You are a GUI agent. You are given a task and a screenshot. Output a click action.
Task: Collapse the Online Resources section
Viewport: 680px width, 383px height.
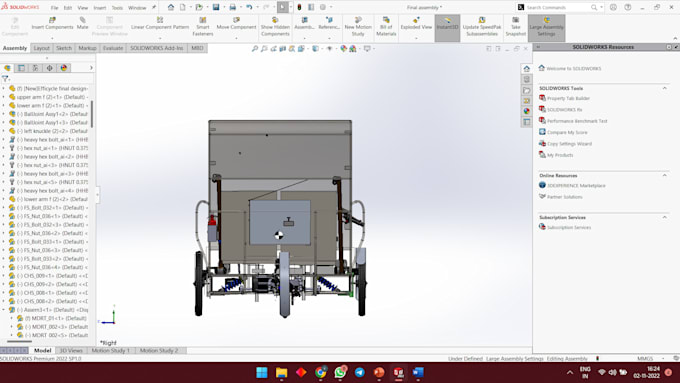click(x=664, y=175)
